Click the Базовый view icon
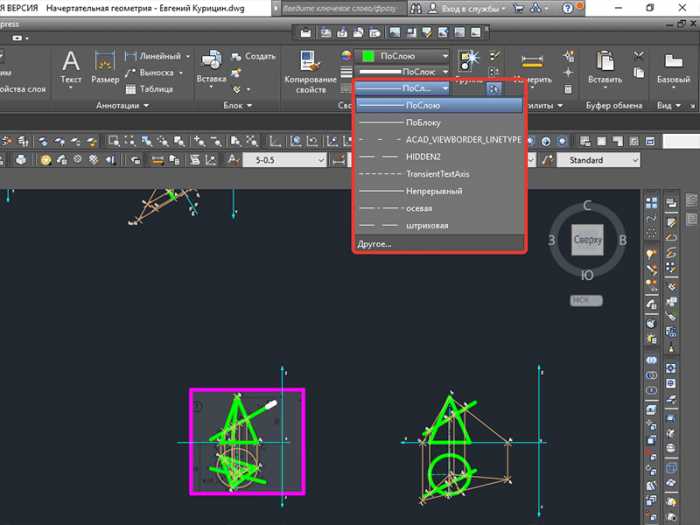This screenshot has width=700, height=525. (x=672, y=62)
